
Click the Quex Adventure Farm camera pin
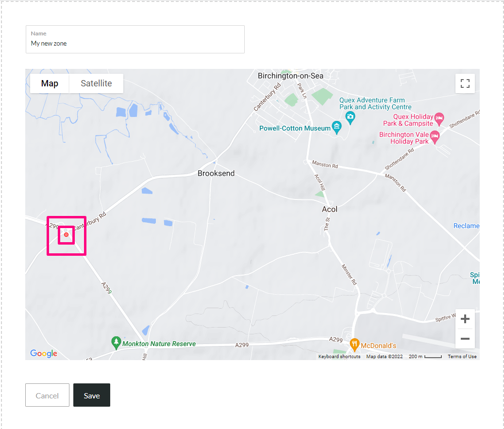(x=350, y=118)
